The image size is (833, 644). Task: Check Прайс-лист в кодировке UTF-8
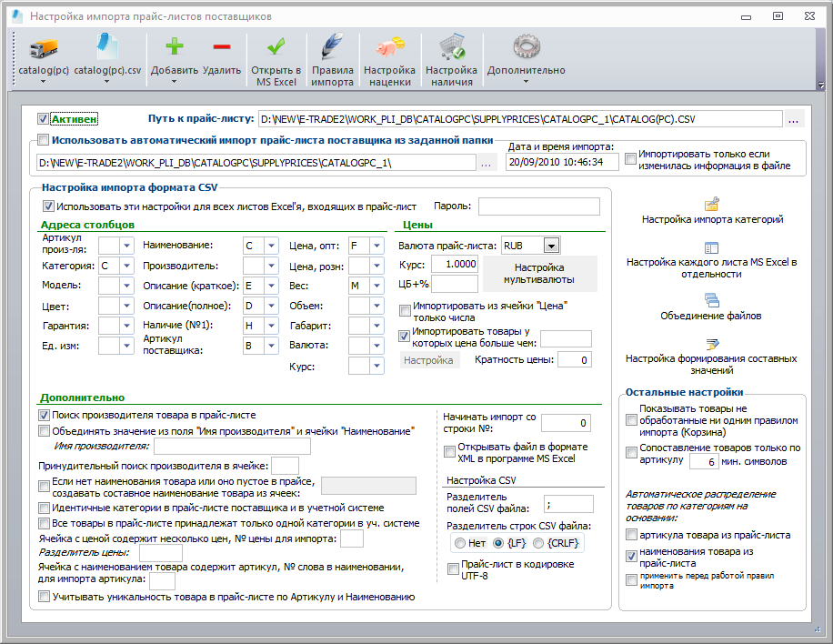tap(453, 569)
